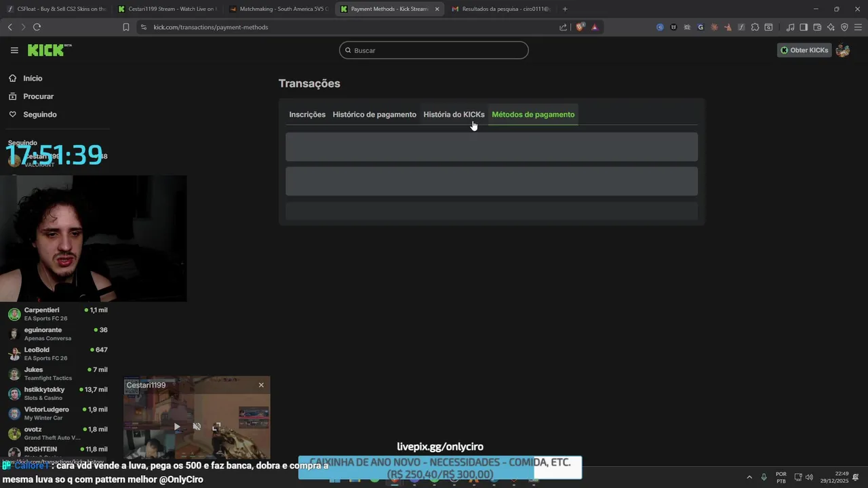Click the Obter KICKs button
The height and width of the screenshot is (488, 868).
804,50
